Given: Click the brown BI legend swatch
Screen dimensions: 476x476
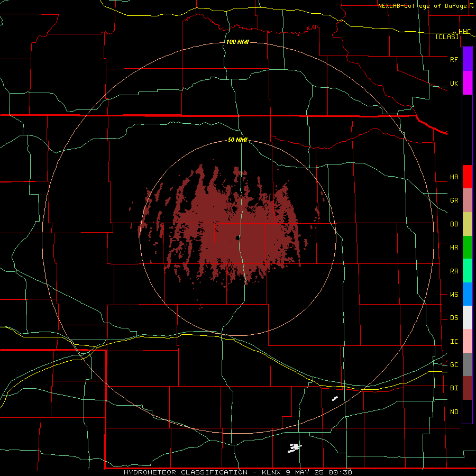Looking at the screenshot, I should coord(467,388).
